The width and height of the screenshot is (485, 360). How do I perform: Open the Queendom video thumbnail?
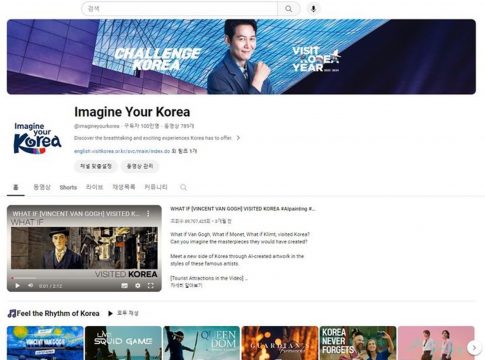tap(201, 343)
